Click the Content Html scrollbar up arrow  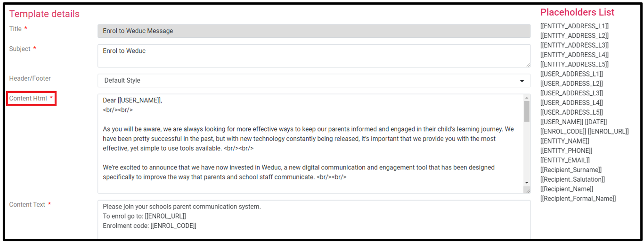pyautogui.click(x=527, y=98)
